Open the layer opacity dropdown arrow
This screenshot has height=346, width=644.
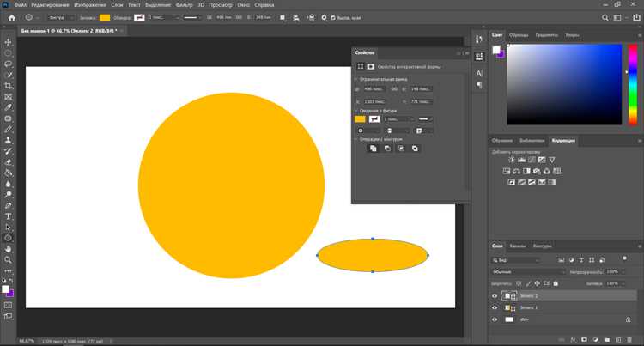point(623,271)
